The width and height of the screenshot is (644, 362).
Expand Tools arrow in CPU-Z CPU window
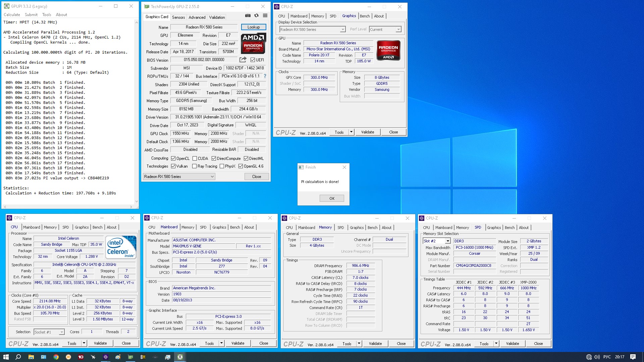tap(84, 343)
